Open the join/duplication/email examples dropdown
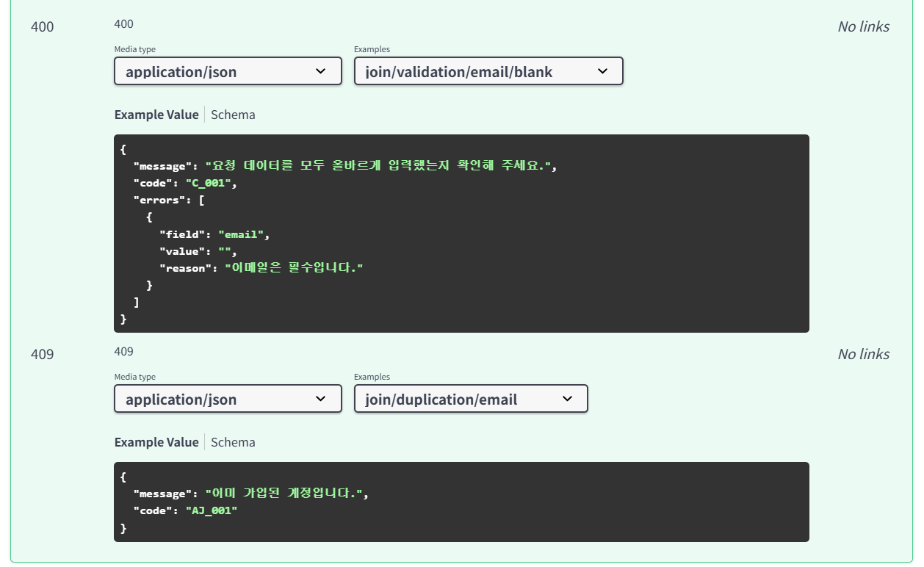The image size is (924, 567). click(471, 399)
